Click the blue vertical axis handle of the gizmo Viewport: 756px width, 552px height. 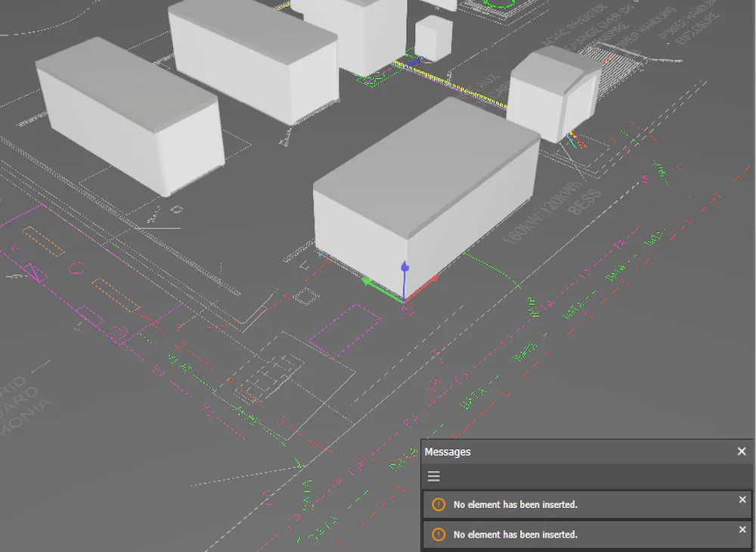(405, 268)
